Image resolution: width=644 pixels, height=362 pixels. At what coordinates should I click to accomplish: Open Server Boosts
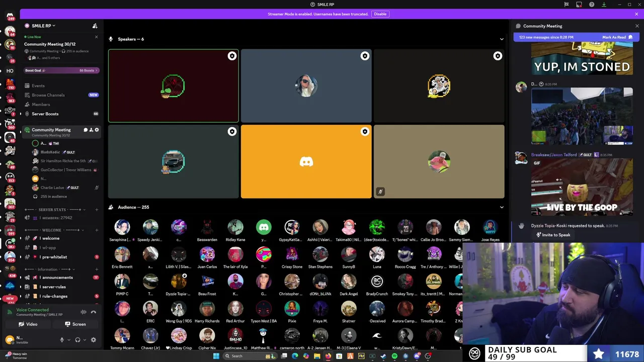click(x=45, y=114)
